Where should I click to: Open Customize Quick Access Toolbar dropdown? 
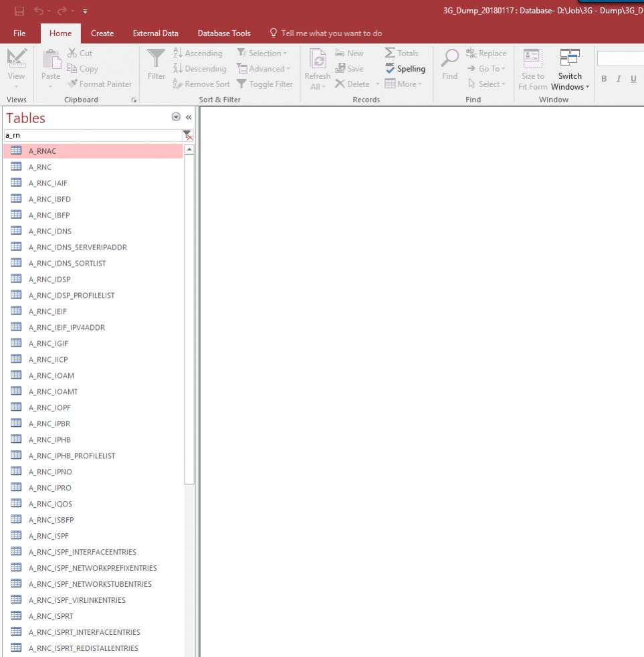click(x=85, y=11)
